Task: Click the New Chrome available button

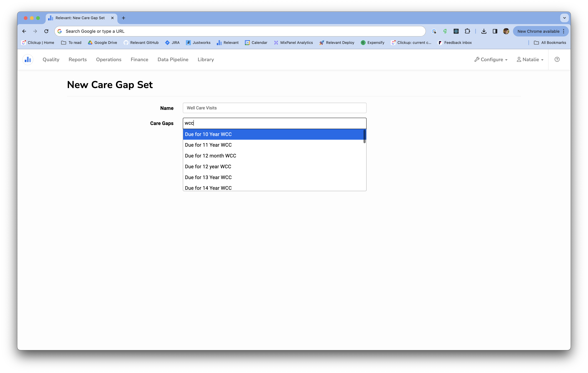Action: pyautogui.click(x=538, y=31)
